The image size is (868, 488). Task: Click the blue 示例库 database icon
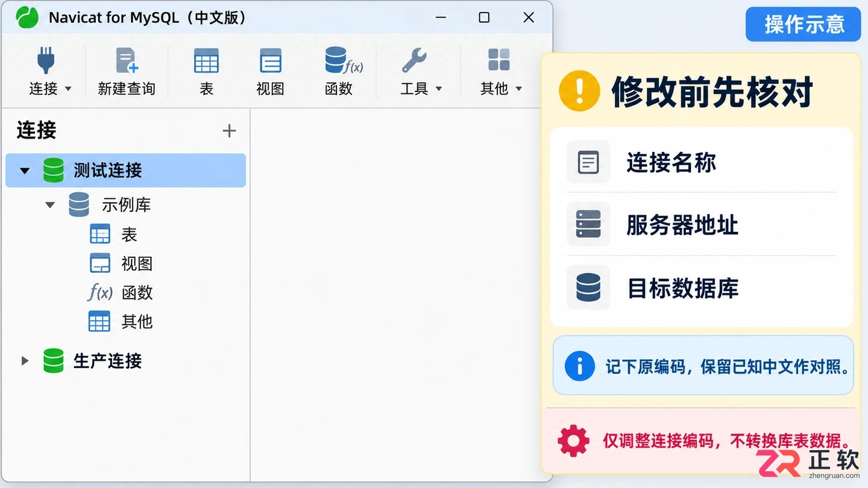79,205
